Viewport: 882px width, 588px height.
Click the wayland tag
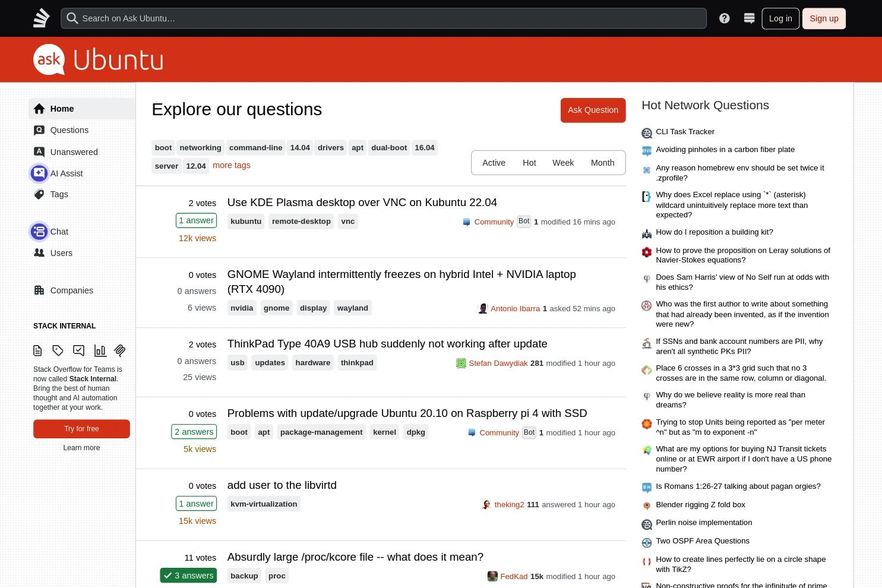(x=353, y=308)
